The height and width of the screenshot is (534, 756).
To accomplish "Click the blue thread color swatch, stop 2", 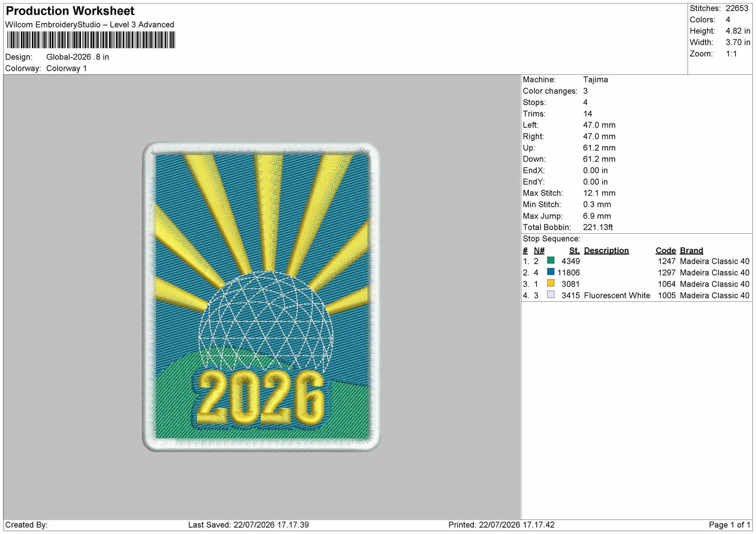I will coord(550,272).
